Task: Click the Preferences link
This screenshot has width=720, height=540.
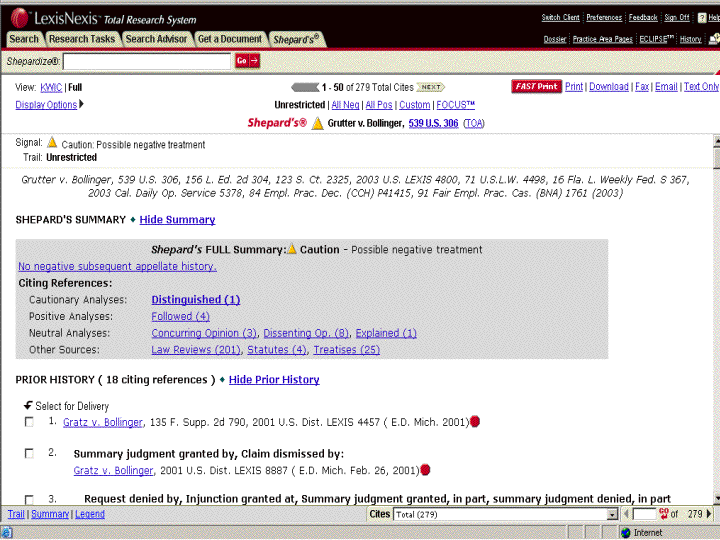Action: 604,17
